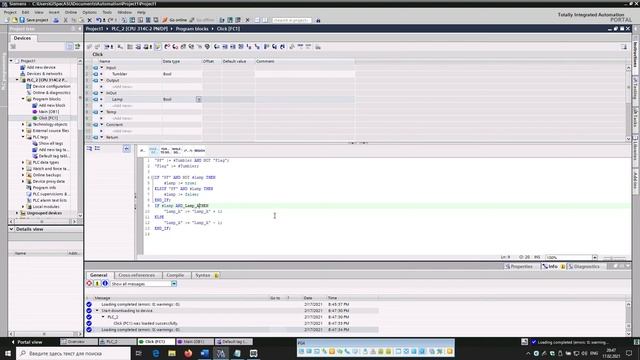Open the Lamp data type dropdown

point(199,99)
